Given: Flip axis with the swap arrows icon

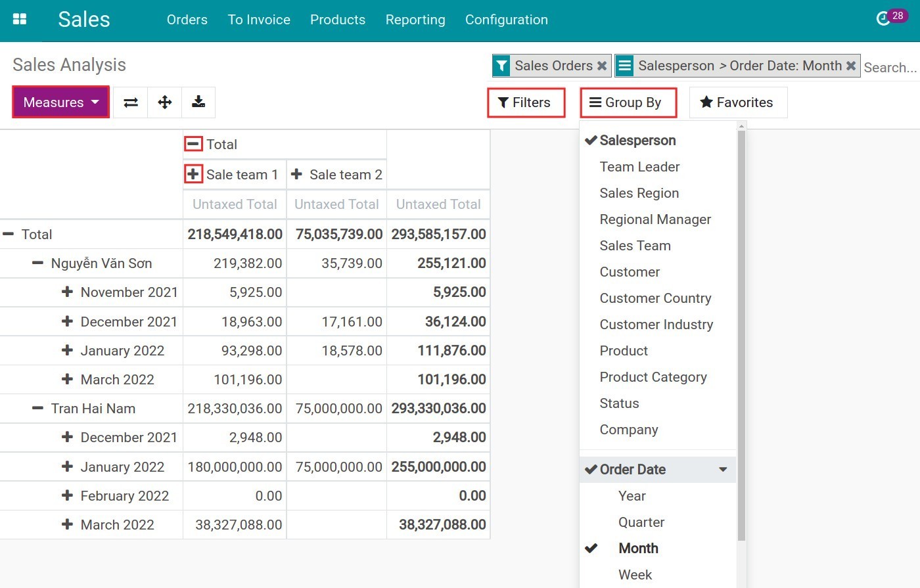Looking at the screenshot, I should coord(131,102).
